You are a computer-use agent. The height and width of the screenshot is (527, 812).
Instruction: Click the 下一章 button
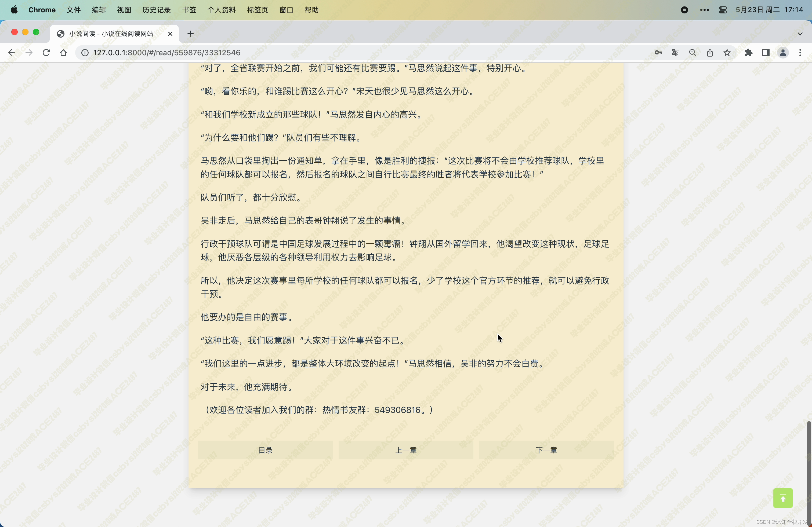point(546,450)
